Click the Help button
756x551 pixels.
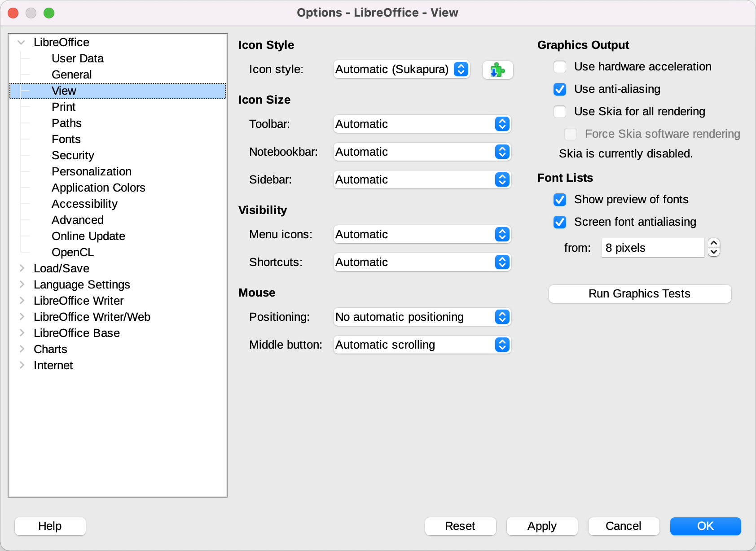click(50, 526)
